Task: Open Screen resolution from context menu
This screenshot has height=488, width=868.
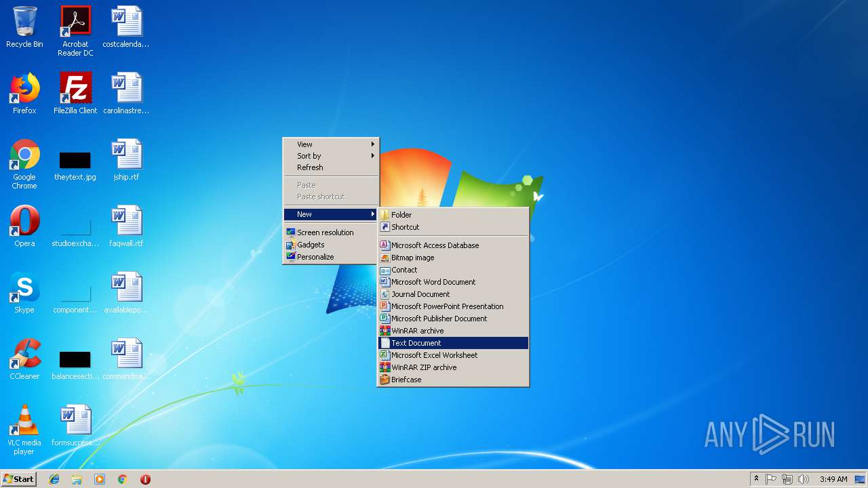Action: tap(331, 232)
